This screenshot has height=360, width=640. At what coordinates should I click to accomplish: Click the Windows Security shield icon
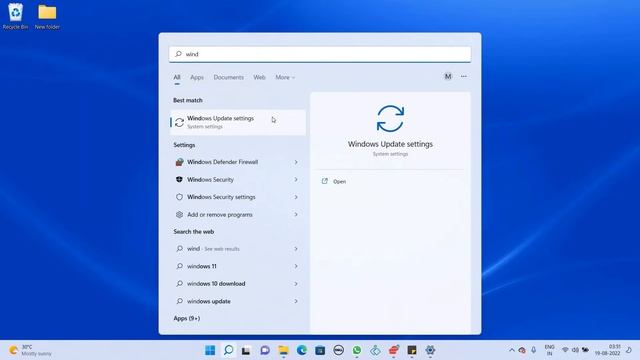click(179, 180)
